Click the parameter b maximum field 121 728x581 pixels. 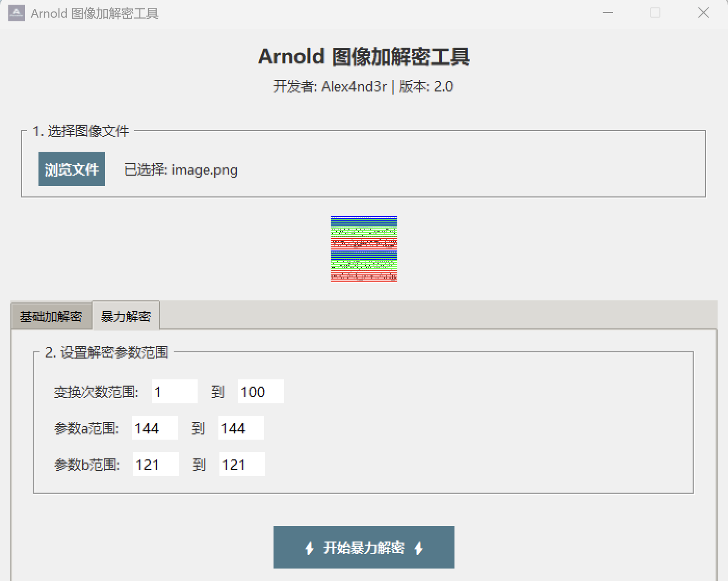[x=242, y=464]
